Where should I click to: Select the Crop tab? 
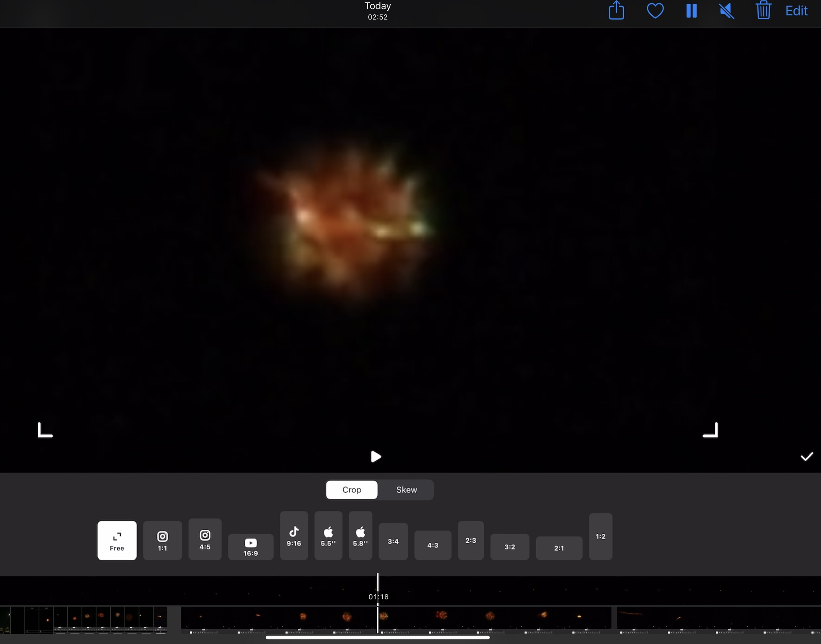(x=351, y=490)
